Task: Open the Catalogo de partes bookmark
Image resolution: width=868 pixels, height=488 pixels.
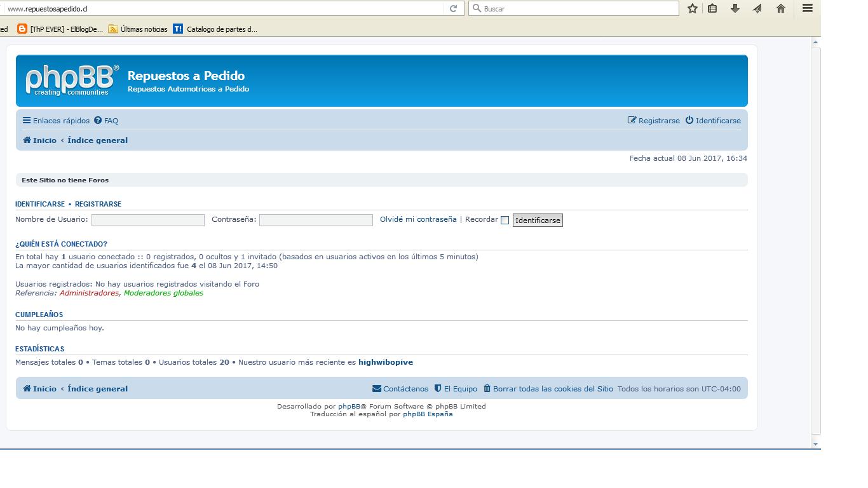Action: [215, 29]
